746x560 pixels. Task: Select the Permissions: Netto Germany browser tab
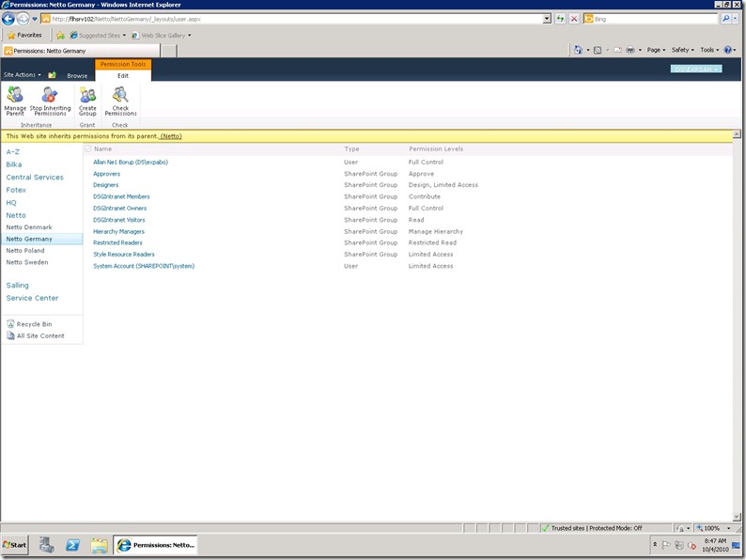tap(81, 51)
